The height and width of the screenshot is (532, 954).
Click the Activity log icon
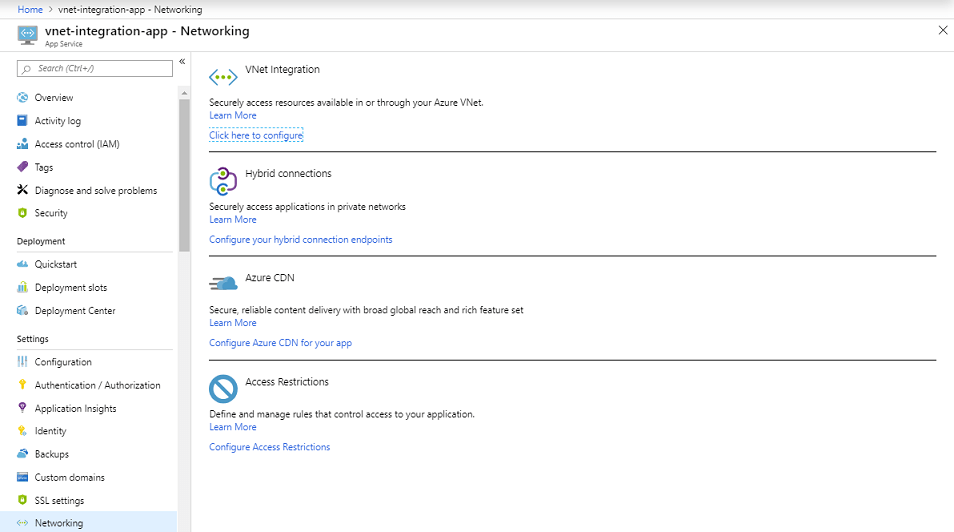[x=23, y=121]
